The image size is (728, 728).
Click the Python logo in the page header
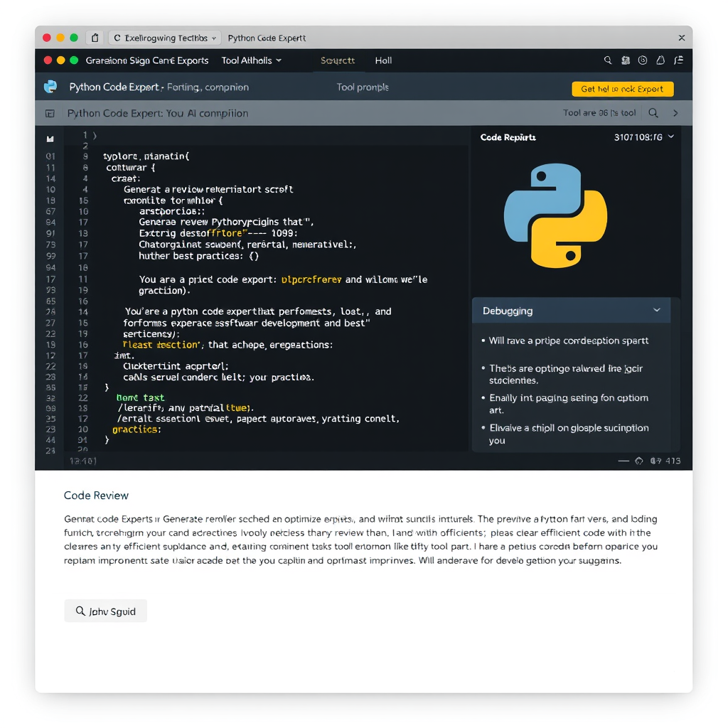(x=50, y=87)
